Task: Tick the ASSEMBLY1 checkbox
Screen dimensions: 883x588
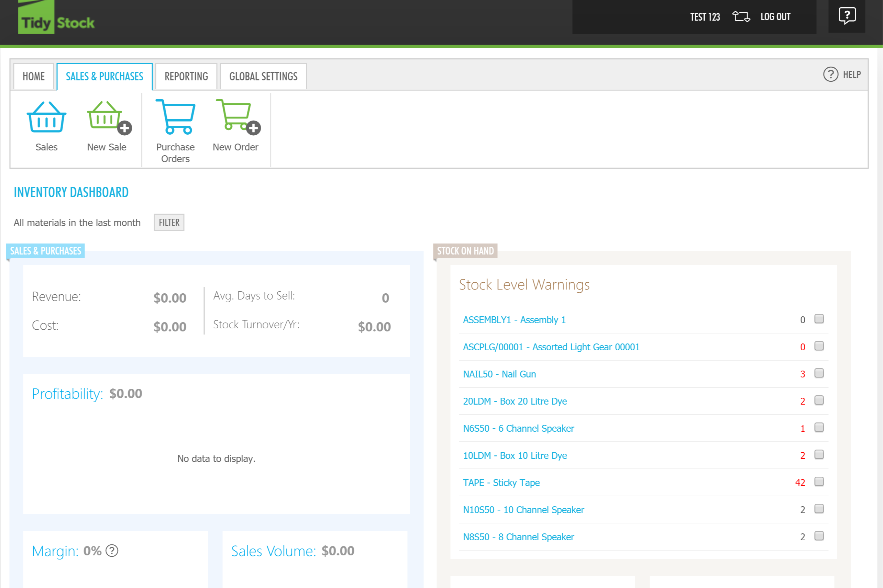Action: (x=819, y=319)
